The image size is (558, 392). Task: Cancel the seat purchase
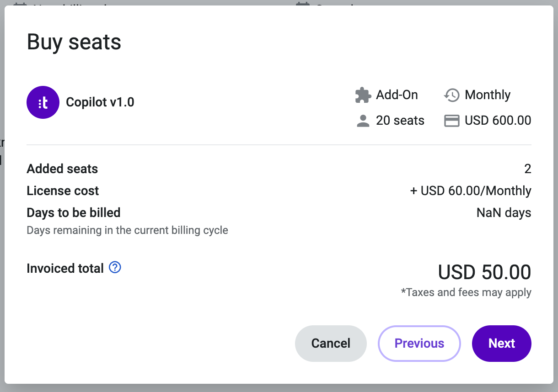click(331, 344)
